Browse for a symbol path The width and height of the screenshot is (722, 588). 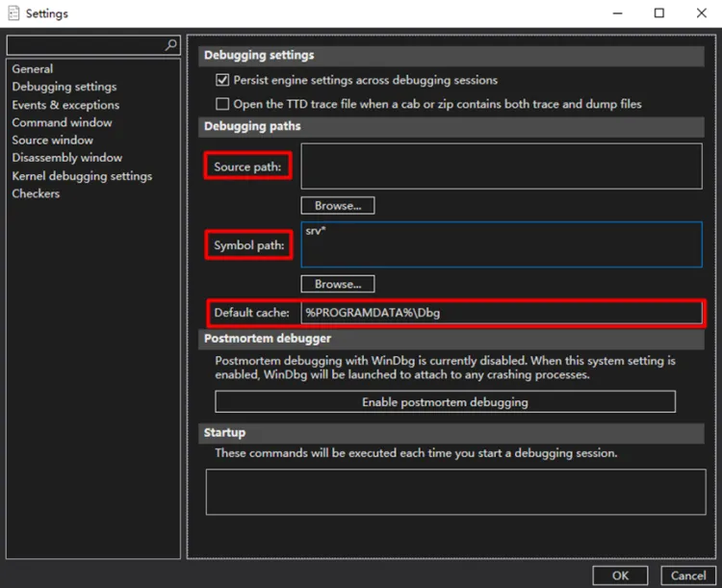coord(338,284)
